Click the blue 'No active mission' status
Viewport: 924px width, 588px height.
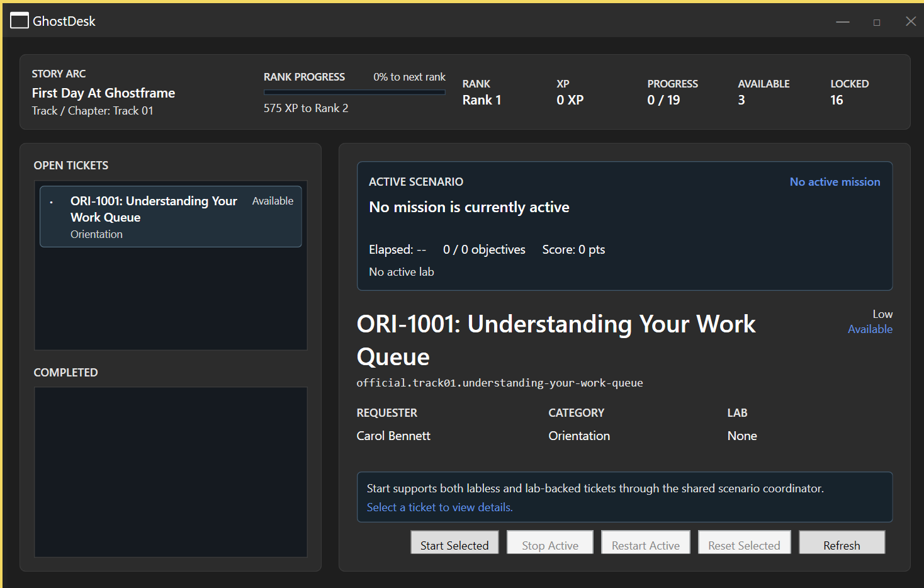coord(835,182)
